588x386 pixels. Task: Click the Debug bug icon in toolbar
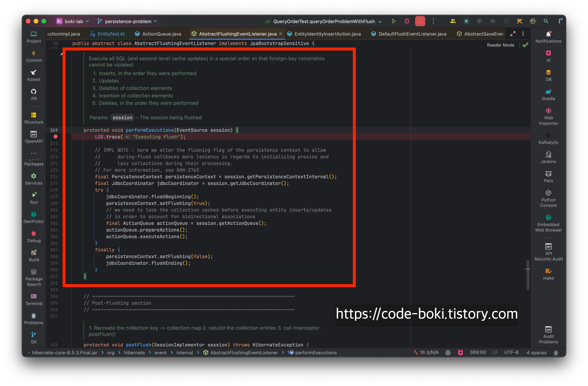click(407, 22)
